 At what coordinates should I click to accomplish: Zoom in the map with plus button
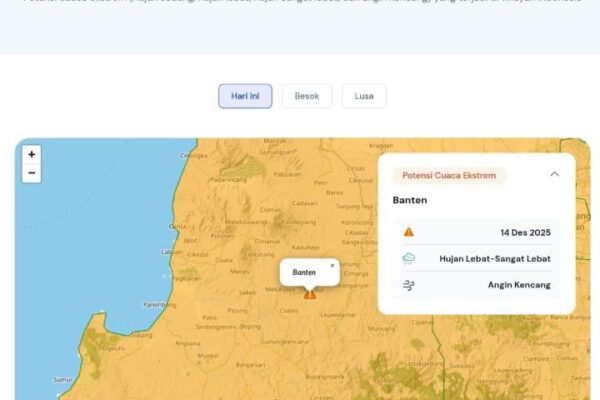[32, 154]
